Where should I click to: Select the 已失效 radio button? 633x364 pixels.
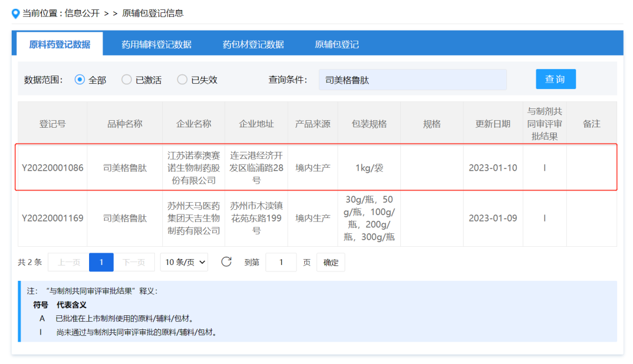tap(182, 80)
